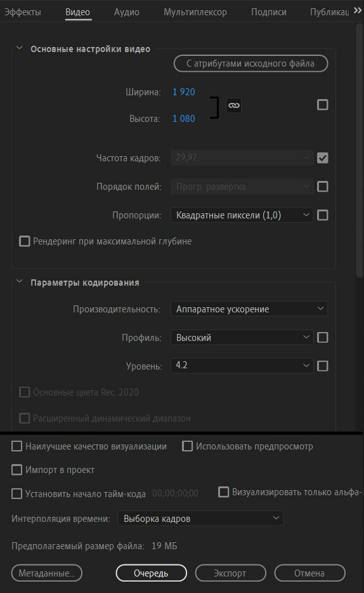Click С атрибутами исходного файла button
Screen dimensions: 364x593
(250, 63)
